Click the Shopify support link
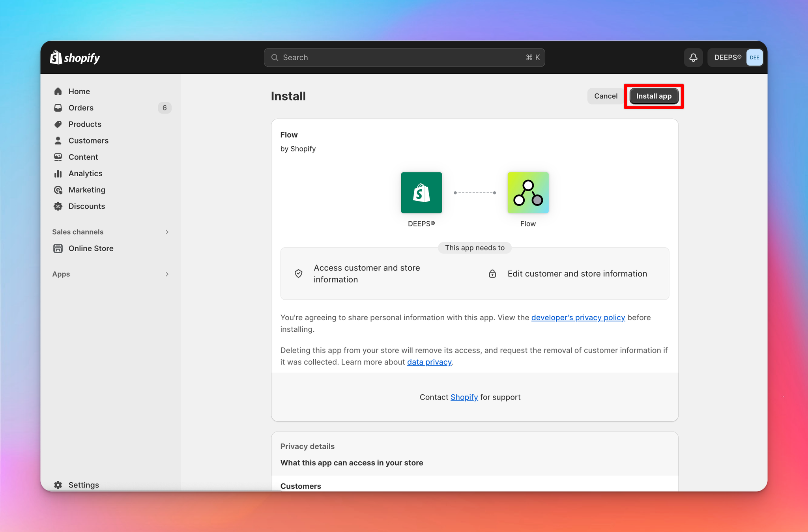808x532 pixels. click(464, 397)
